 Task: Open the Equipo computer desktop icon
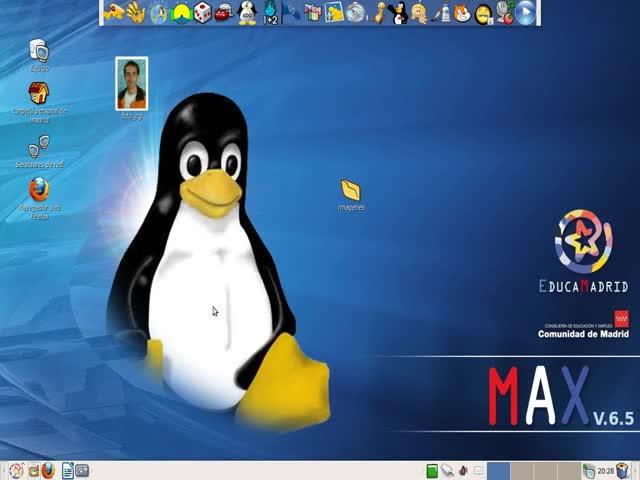tap(39, 51)
